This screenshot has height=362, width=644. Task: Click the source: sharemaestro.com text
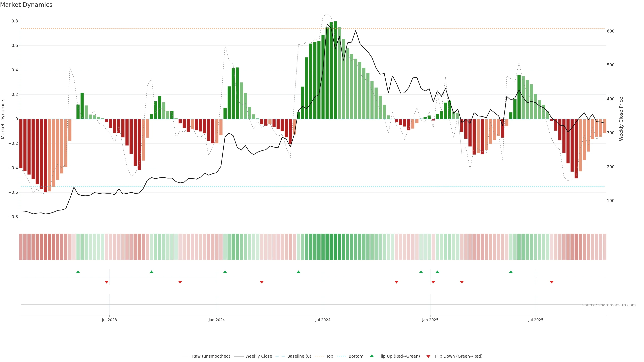609,305
